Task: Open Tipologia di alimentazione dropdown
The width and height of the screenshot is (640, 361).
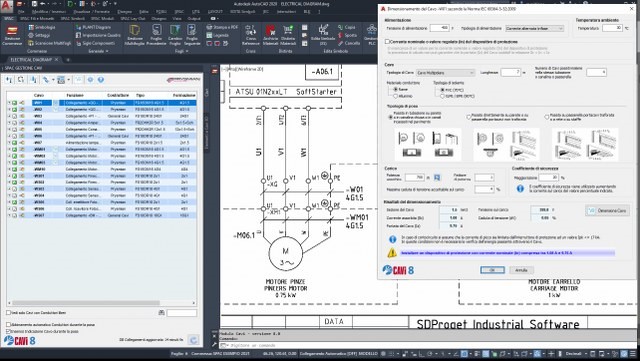Action: (535, 29)
